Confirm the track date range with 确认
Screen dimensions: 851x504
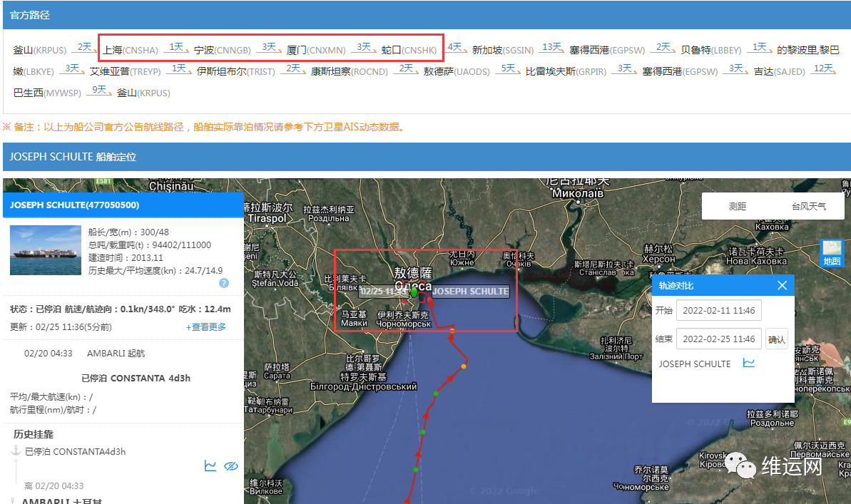coord(777,339)
